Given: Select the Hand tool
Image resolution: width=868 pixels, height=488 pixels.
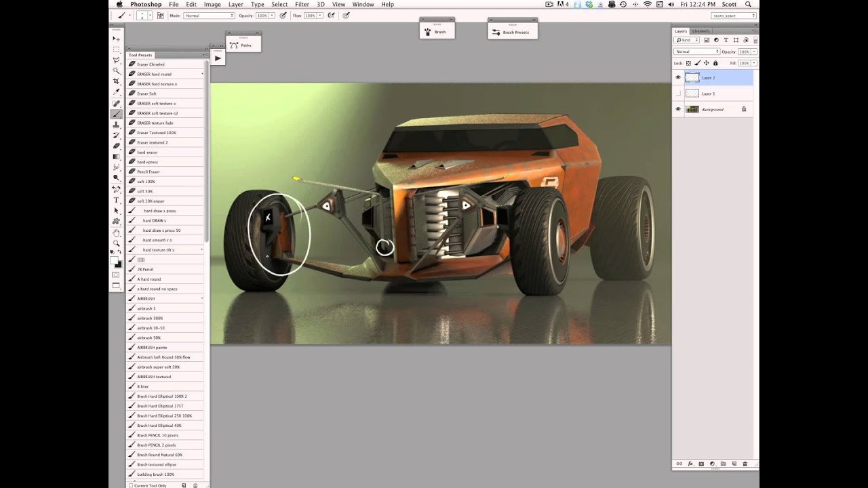Looking at the screenshot, I should click(x=116, y=232).
